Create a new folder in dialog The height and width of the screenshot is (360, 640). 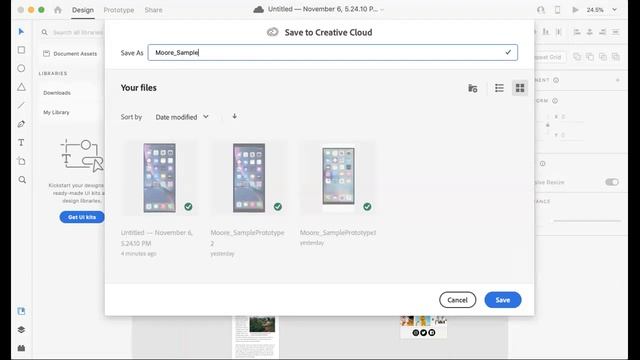[473, 88]
